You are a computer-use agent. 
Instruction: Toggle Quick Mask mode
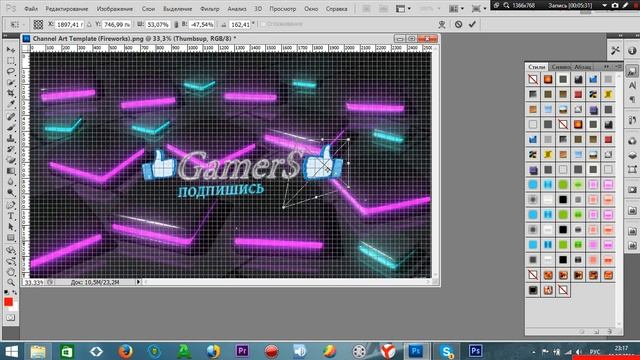pyautogui.click(x=11, y=318)
